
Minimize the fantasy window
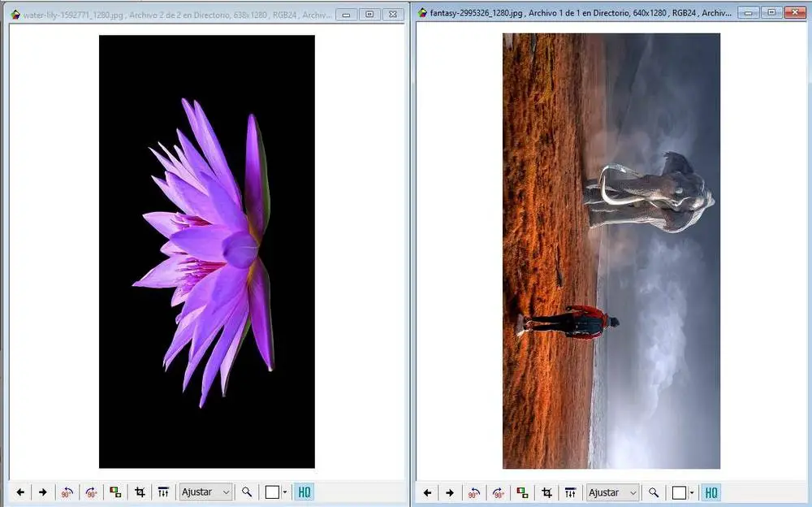pos(749,12)
